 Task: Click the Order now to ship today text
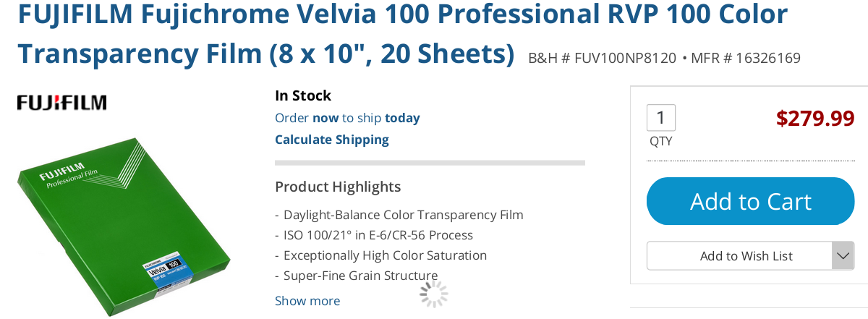[347, 118]
